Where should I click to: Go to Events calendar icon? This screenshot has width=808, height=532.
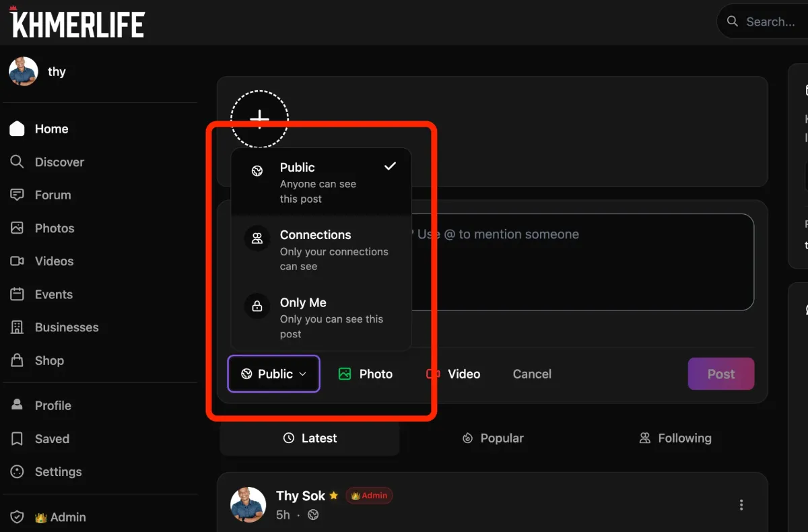tap(18, 294)
